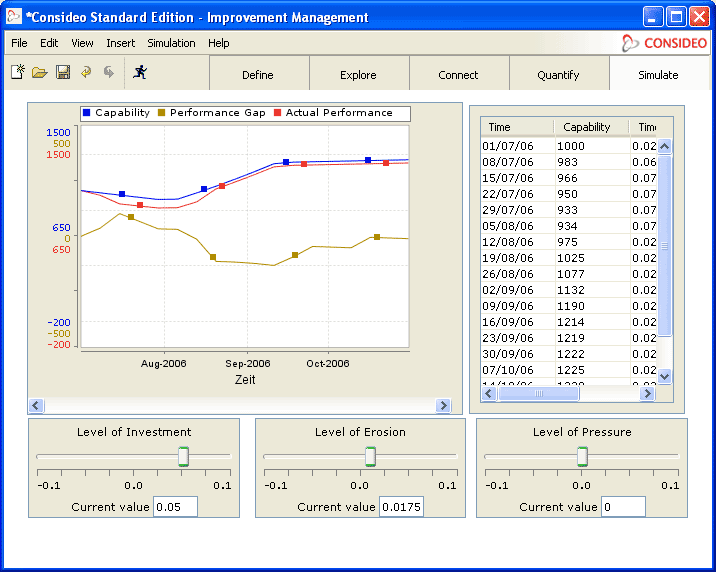716x572 pixels.
Task: Click the Level of Erosion slider handle
Action: coord(371,457)
